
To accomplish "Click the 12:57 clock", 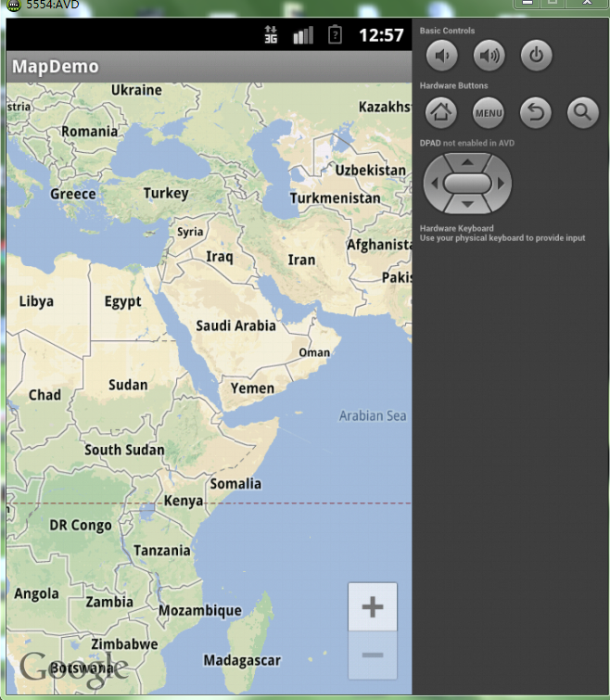I will pos(381,35).
